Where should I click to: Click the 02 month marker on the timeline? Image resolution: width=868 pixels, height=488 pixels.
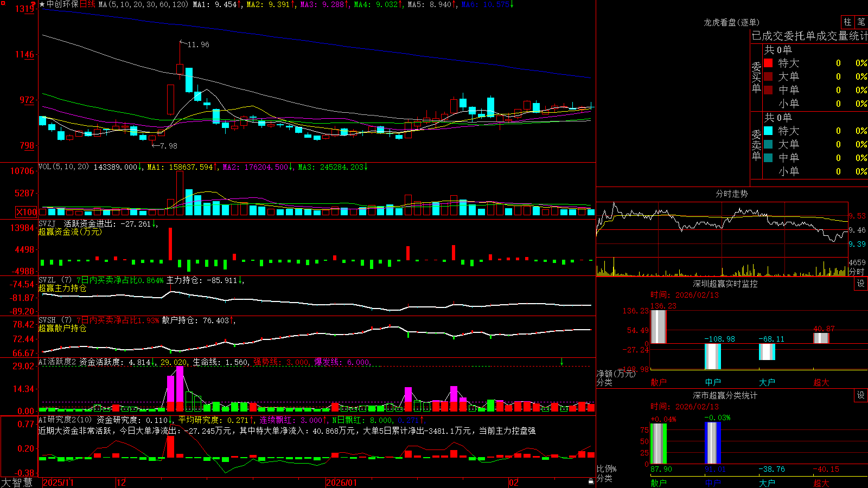(514, 483)
